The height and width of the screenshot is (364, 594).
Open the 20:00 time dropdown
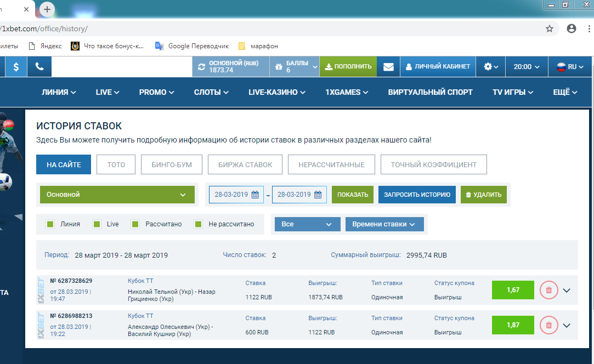pos(527,67)
